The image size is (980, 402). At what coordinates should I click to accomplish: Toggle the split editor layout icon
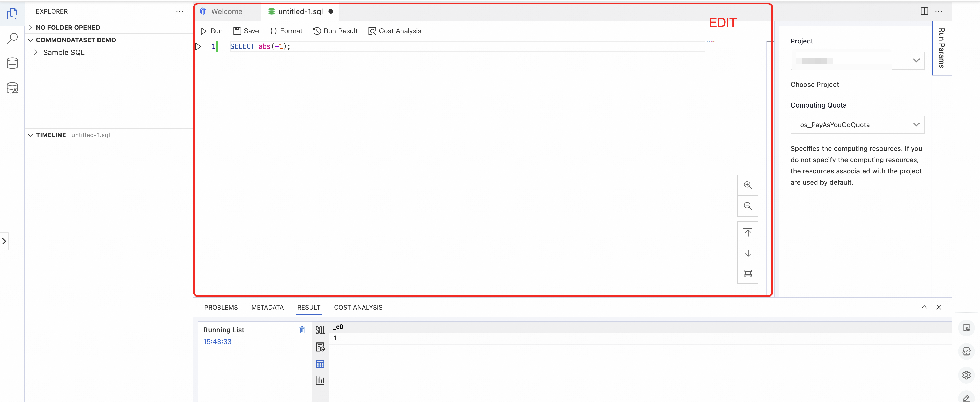click(x=924, y=11)
